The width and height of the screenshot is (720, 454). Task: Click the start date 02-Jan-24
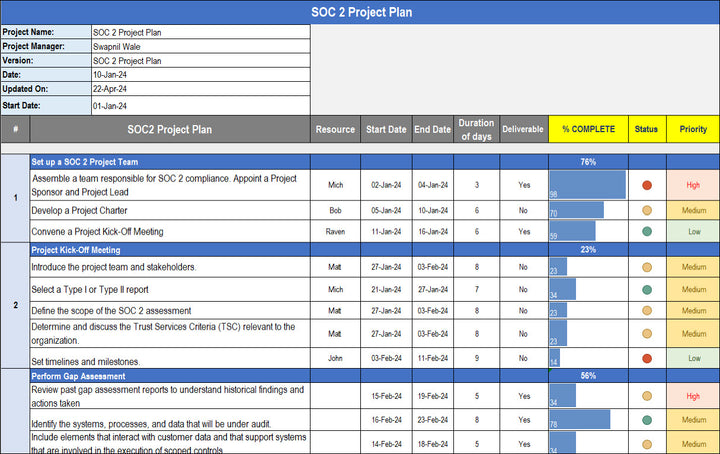386,185
